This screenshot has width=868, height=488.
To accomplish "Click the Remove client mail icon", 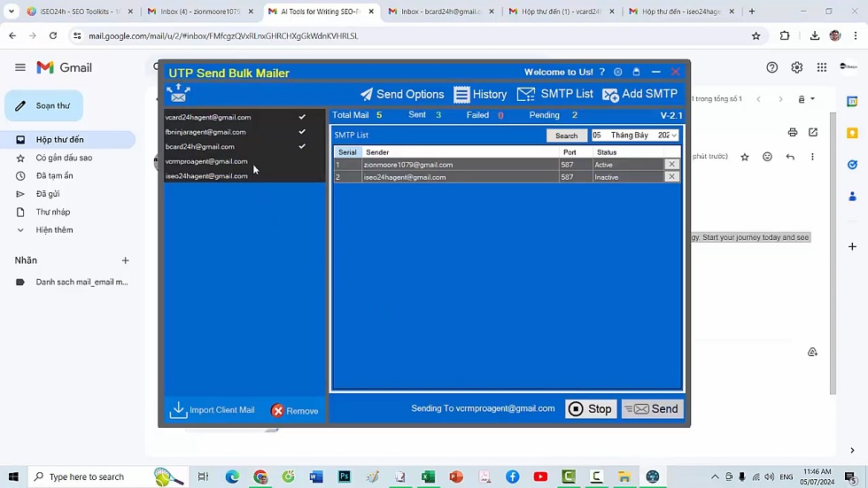I will (278, 411).
